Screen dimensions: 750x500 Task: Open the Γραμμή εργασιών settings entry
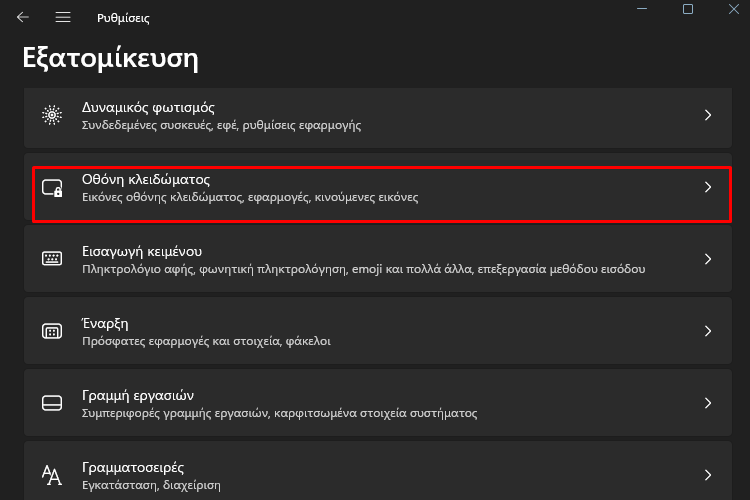pos(378,403)
